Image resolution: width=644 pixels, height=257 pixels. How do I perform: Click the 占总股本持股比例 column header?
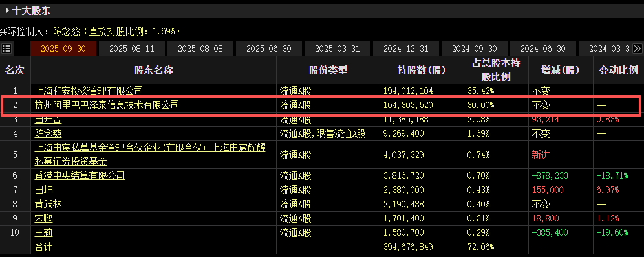pos(496,70)
